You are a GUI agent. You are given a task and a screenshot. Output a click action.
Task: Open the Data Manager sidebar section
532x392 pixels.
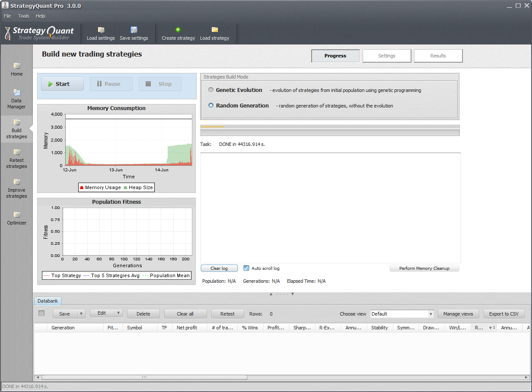click(x=17, y=99)
